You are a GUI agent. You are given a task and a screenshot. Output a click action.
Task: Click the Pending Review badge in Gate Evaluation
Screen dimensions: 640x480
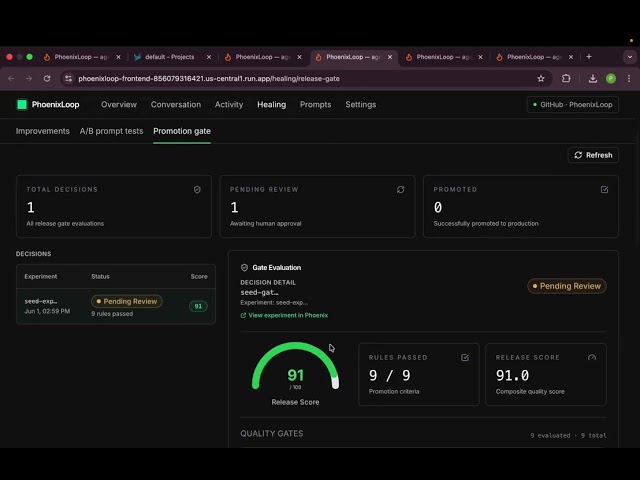(x=567, y=286)
